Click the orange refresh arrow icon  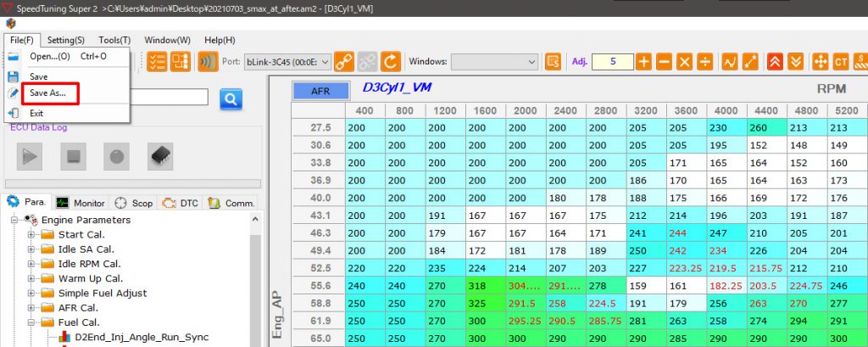coord(390,62)
